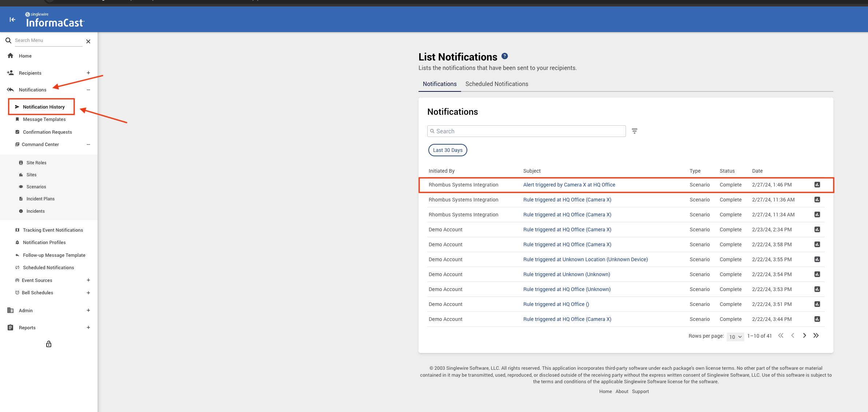Click the lock icon in the sidebar
Viewport: 868px width, 412px height.
coord(49,344)
